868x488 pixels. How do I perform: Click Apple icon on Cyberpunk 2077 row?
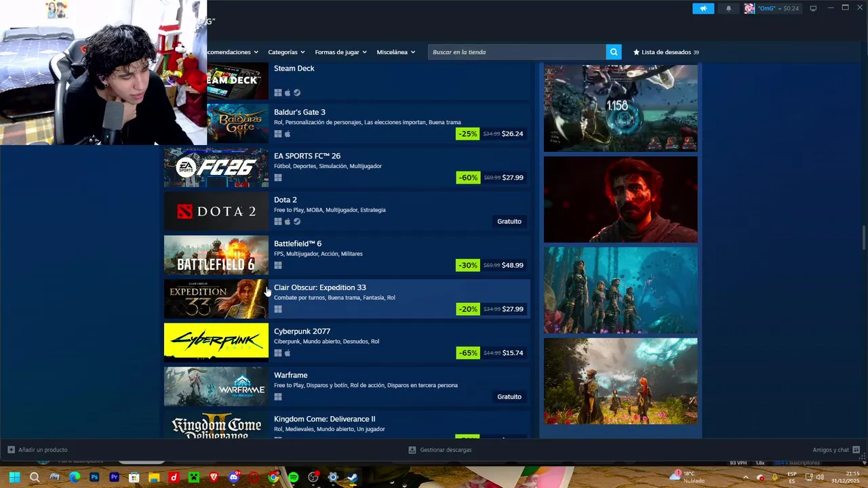tap(288, 353)
